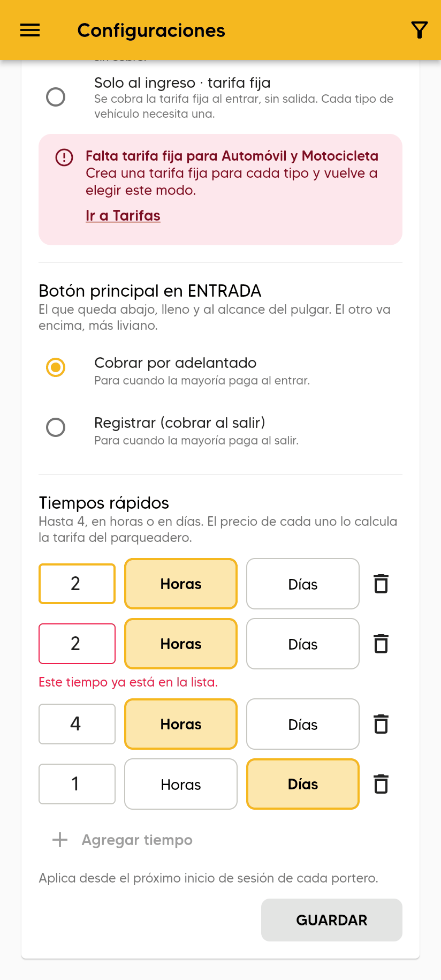This screenshot has height=980, width=441.
Task: Click the warning icon in tarifa alert
Action: (64, 157)
